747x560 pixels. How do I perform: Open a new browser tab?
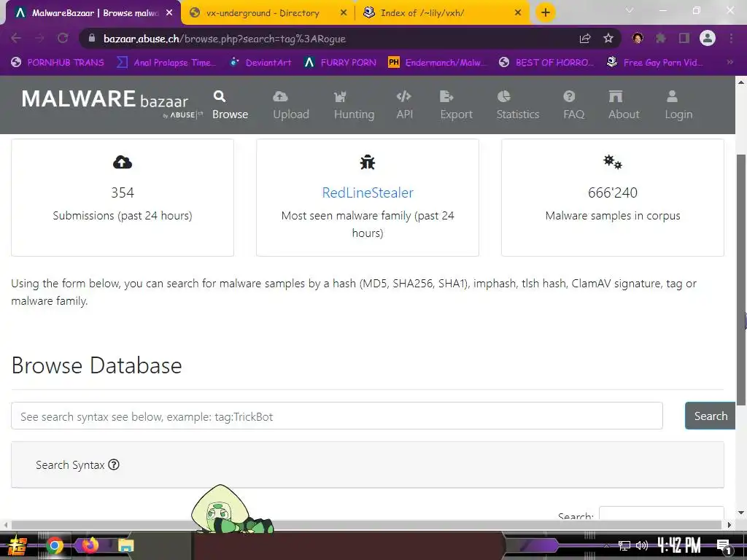click(546, 13)
